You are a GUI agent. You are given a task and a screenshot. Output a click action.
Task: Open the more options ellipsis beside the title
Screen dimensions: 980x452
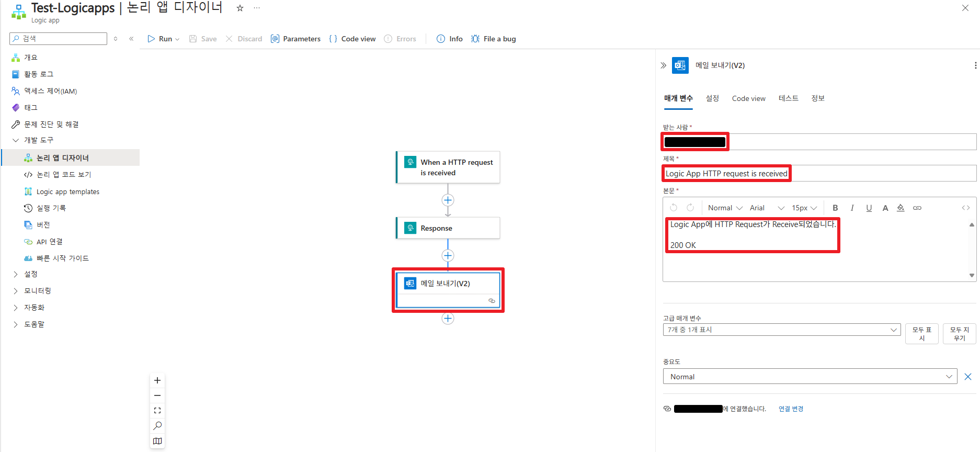(x=257, y=8)
